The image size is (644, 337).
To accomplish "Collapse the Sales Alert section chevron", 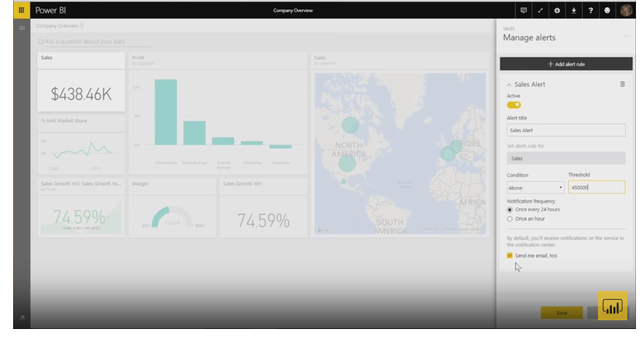I will coord(509,85).
